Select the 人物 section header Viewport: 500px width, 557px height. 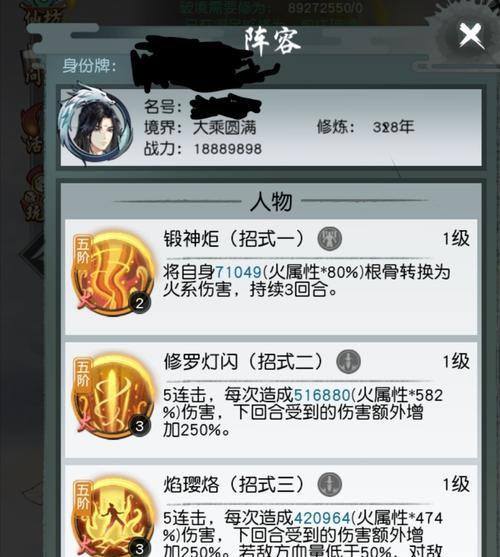point(271,201)
